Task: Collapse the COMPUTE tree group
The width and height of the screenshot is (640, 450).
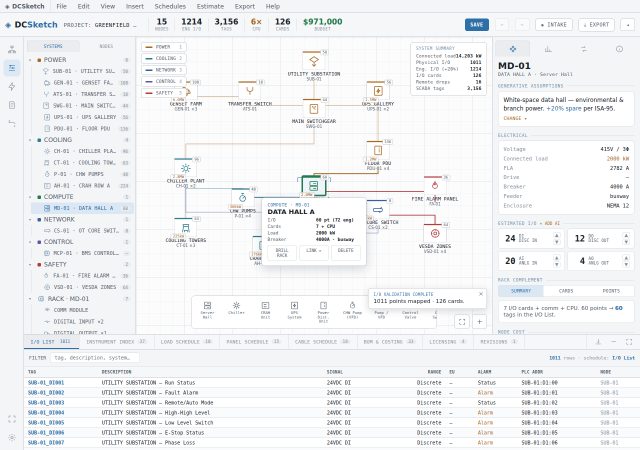Action: click(30, 197)
